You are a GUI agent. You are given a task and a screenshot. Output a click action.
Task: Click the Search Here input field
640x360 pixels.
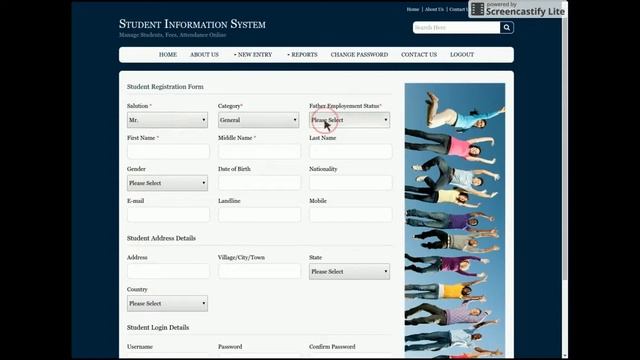click(456, 27)
